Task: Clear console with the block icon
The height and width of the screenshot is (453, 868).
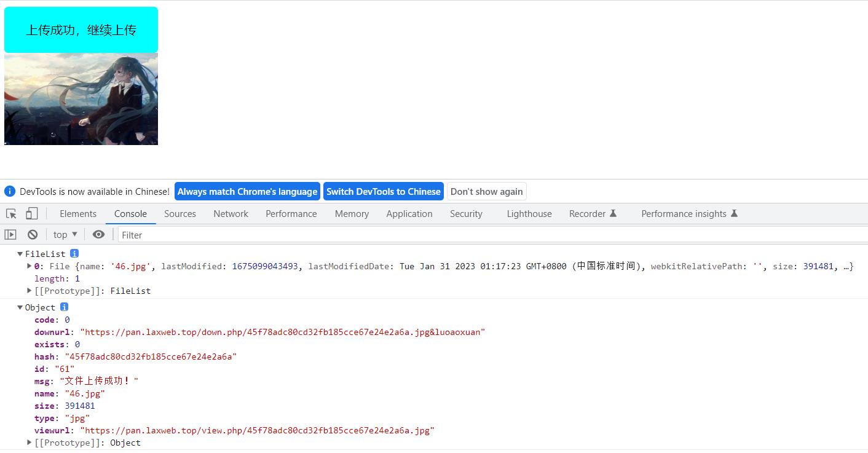Action: (x=33, y=235)
